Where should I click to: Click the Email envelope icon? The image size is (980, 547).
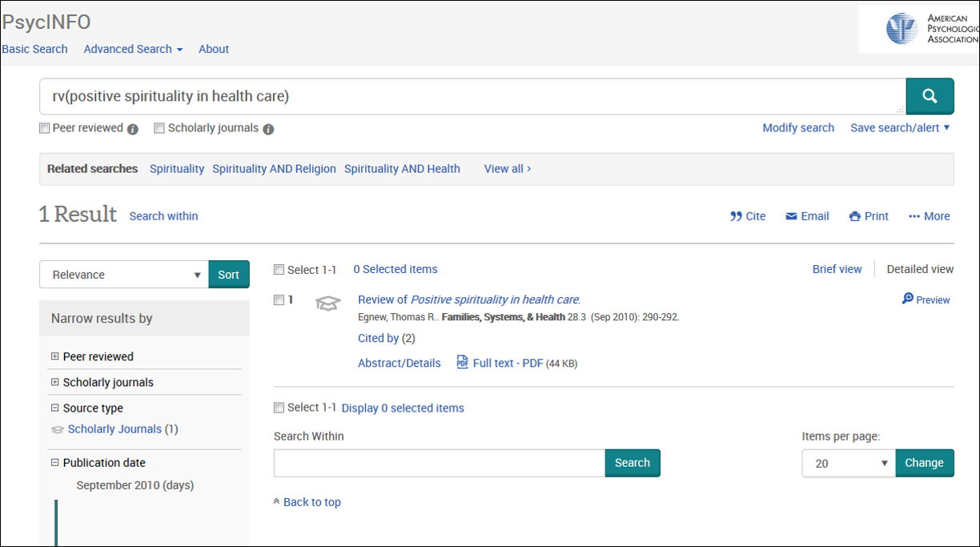coord(791,216)
